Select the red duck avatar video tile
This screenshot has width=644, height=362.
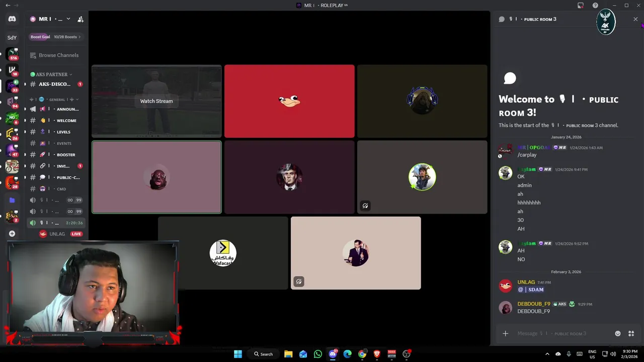[x=289, y=101]
